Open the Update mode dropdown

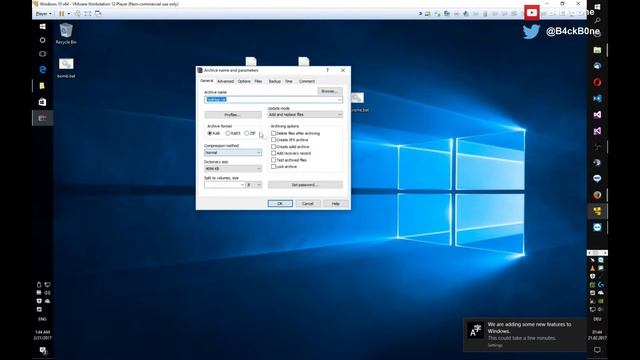(x=305, y=115)
